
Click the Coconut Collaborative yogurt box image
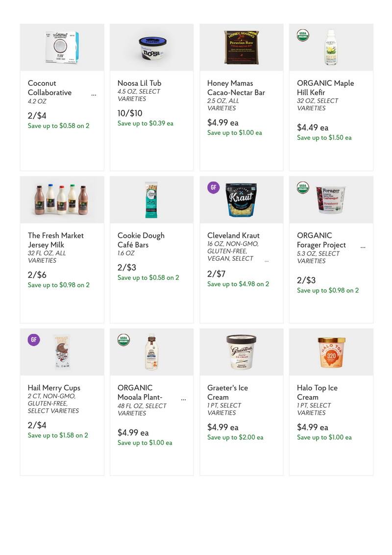coord(62,47)
